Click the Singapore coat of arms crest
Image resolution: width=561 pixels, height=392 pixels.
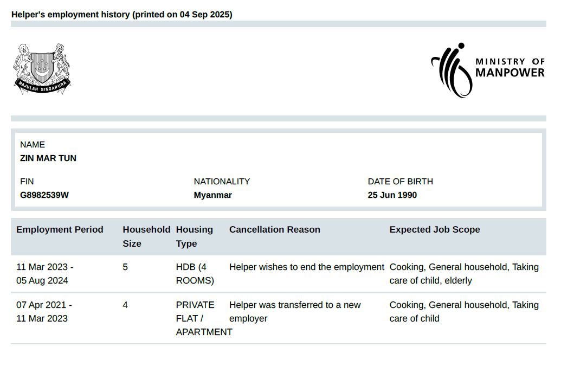point(42,69)
